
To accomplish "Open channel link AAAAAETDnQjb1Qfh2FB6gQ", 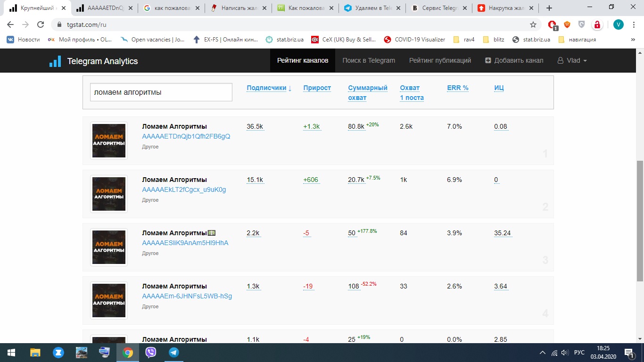I will point(186,136).
